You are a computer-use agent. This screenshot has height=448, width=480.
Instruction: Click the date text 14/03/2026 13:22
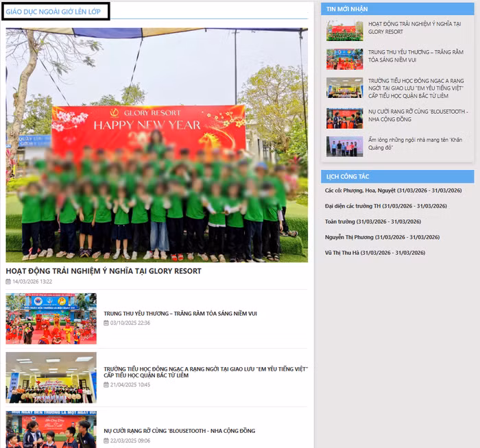32,282
